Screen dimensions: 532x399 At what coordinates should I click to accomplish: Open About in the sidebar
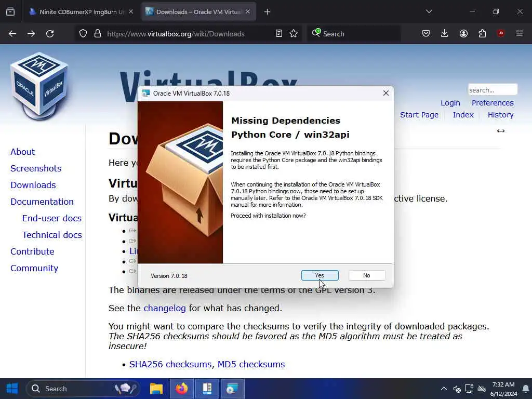(23, 152)
